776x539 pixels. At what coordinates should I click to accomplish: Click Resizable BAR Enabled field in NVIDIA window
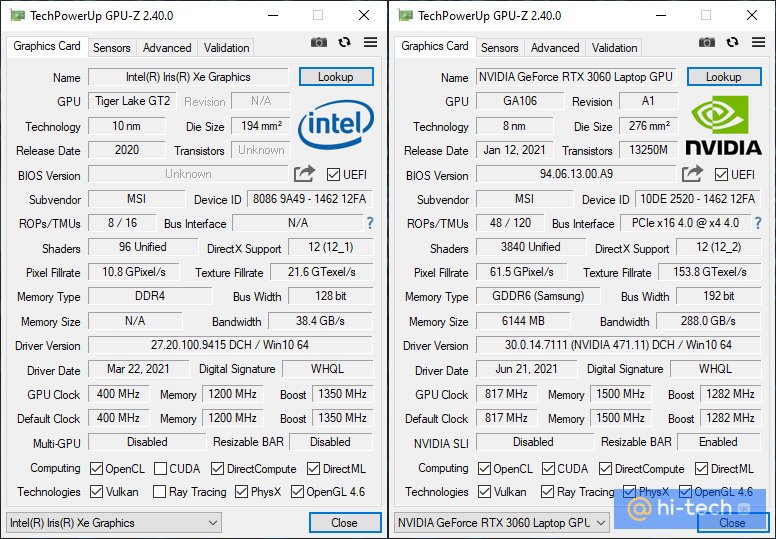(x=719, y=442)
